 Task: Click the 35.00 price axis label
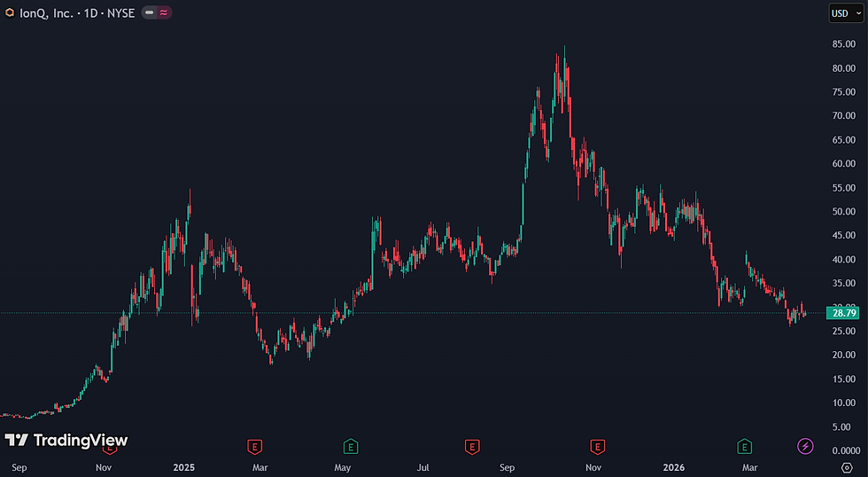click(843, 283)
